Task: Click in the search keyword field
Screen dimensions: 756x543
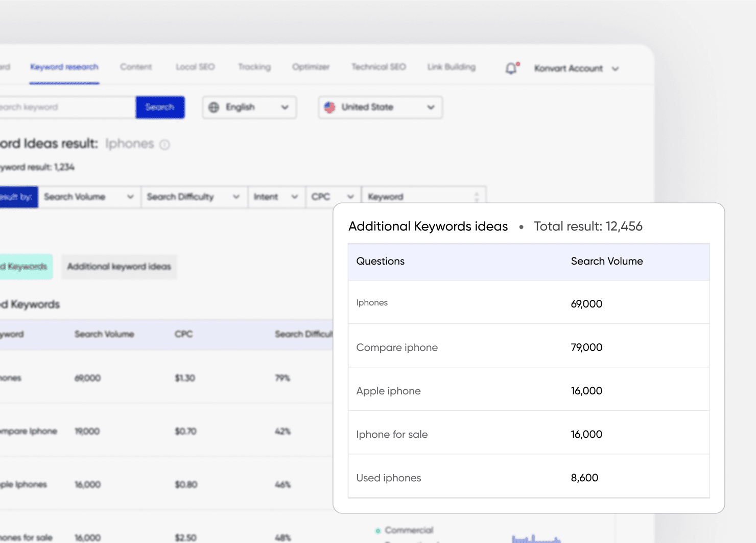Action: 66,107
